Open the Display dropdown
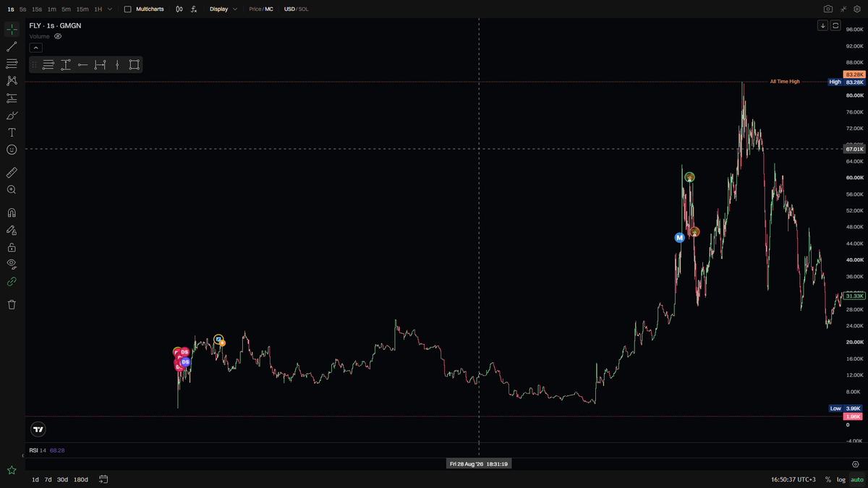 click(223, 9)
